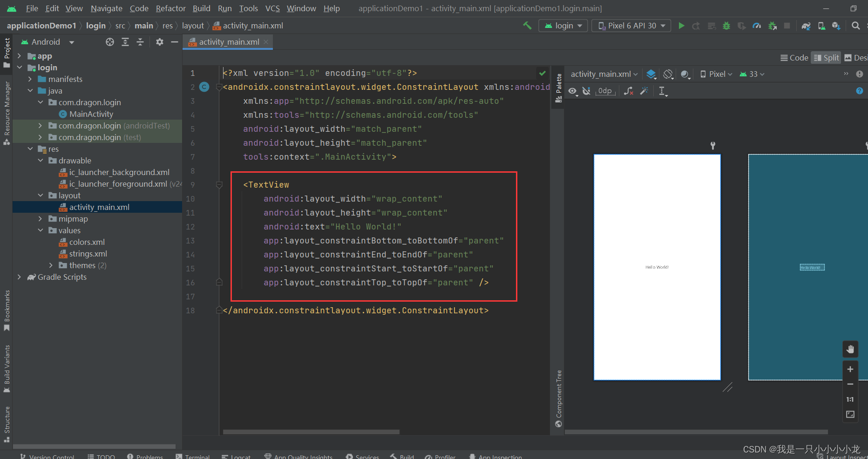868x459 pixels.
Task: Click Run with Coverage icon
Action: click(742, 26)
